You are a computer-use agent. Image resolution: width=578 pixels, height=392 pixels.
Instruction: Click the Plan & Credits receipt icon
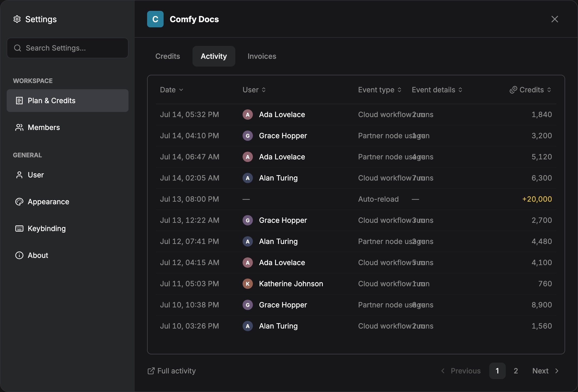point(19,101)
